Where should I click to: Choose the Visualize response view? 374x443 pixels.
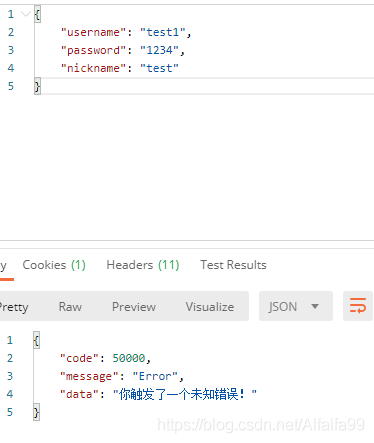click(210, 307)
